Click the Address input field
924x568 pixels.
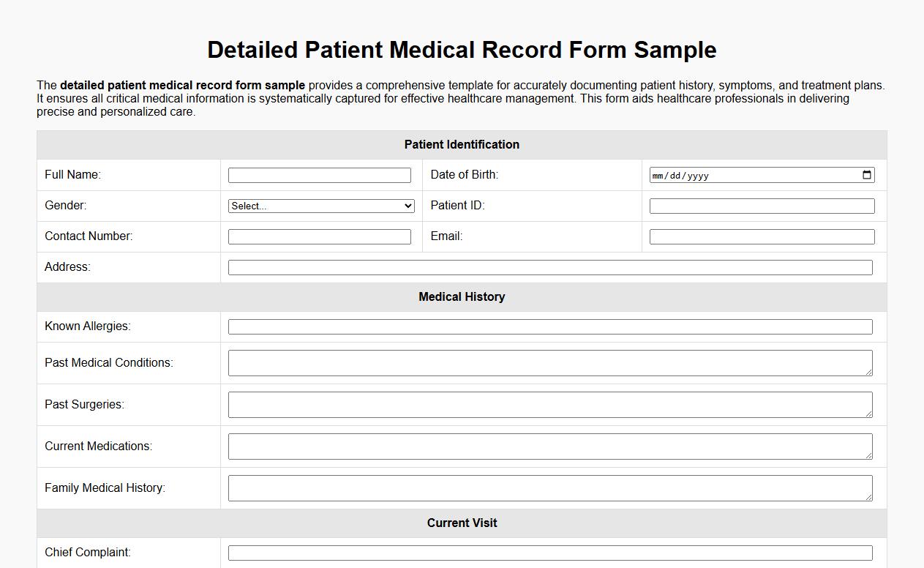(550, 267)
